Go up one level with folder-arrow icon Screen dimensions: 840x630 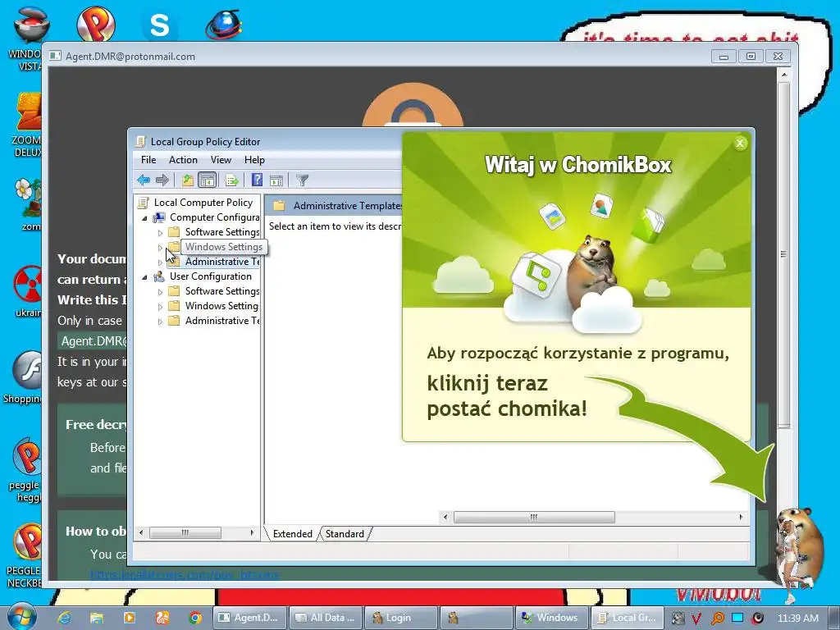click(x=187, y=180)
